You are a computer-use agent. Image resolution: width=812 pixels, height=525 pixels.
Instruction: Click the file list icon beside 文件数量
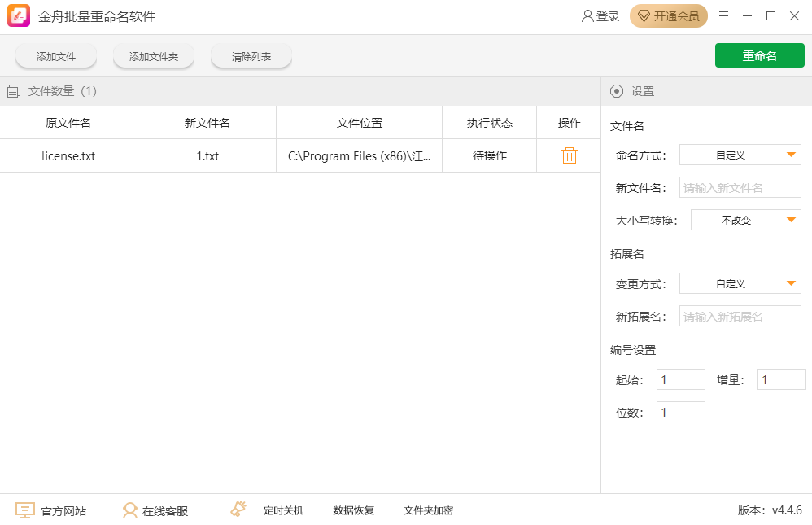coord(14,91)
